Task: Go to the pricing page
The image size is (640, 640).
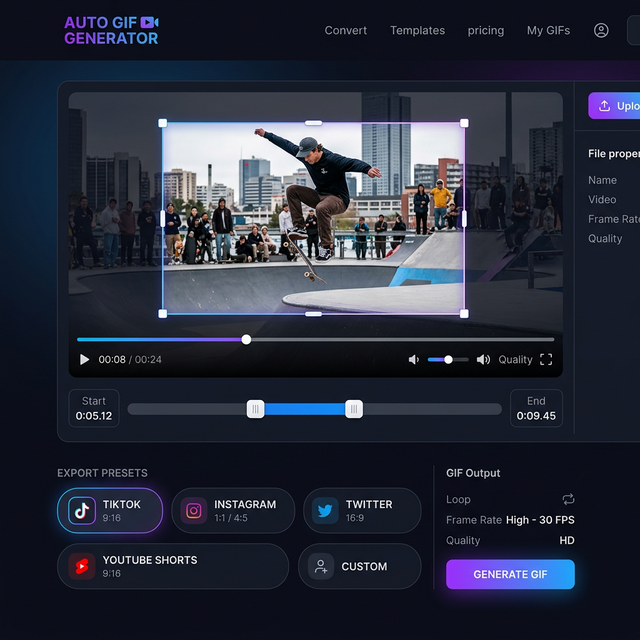Action: tap(486, 31)
